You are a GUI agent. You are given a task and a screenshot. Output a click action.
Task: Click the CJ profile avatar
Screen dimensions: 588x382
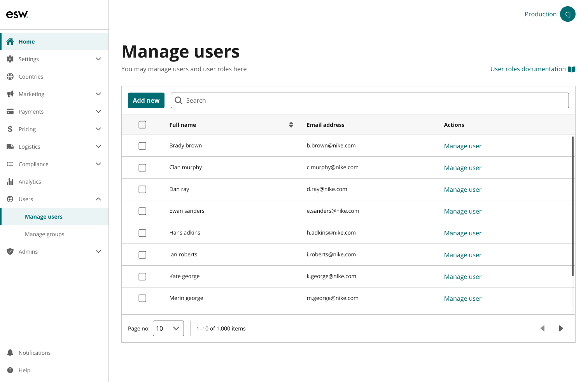pos(567,14)
